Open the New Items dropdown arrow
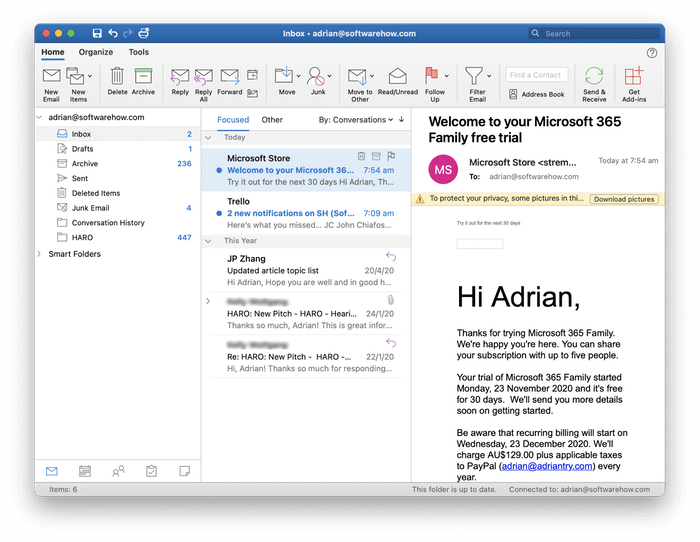This screenshot has height=542, width=700. tap(90, 76)
